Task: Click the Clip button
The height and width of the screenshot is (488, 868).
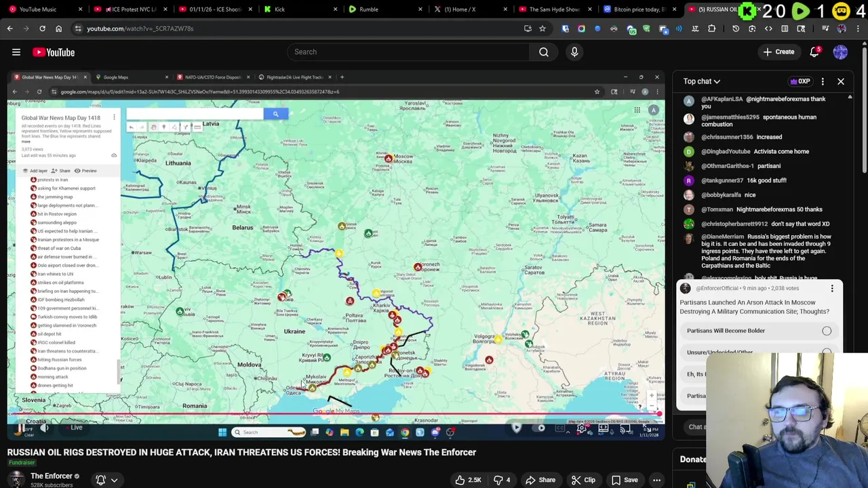Action: [583, 480]
